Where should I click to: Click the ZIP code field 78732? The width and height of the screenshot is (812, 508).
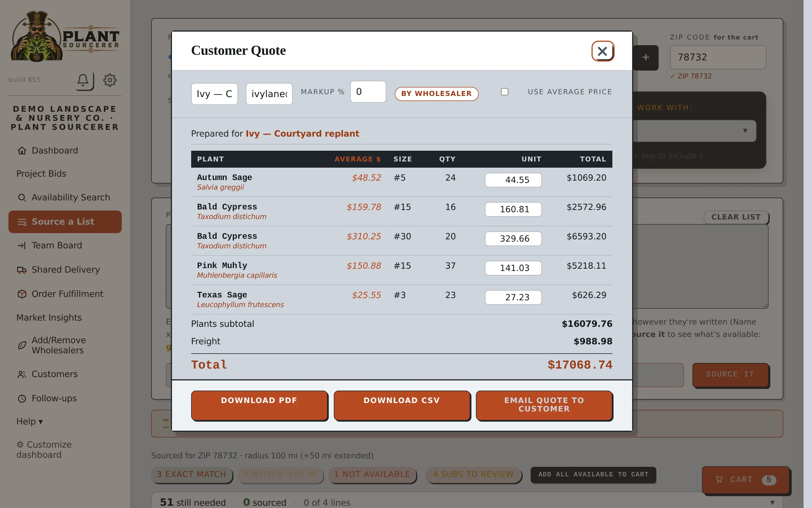[718, 58]
